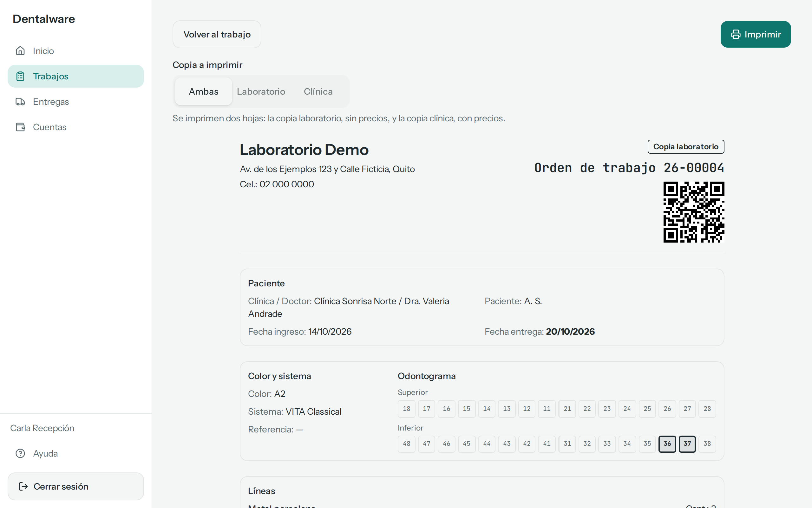Go to Inicio label in sidebar

click(x=43, y=51)
